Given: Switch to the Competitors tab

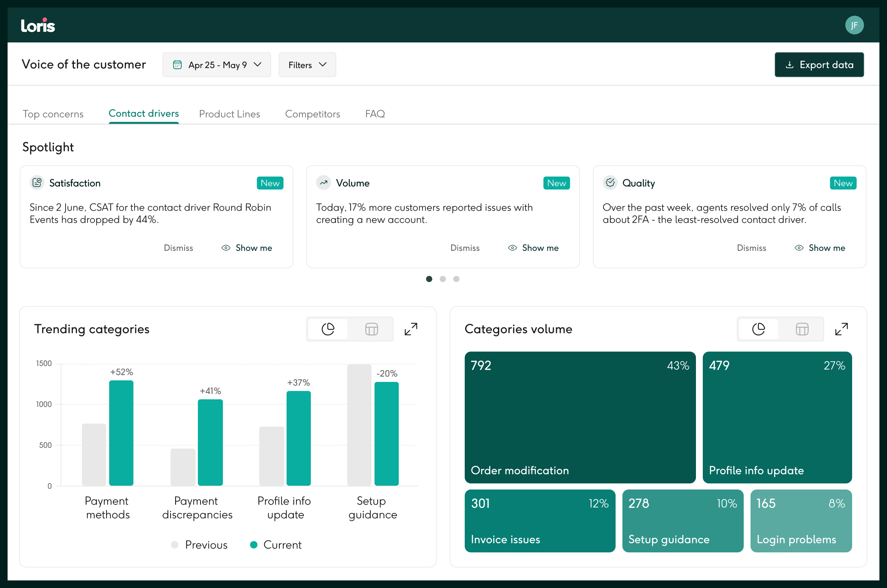Looking at the screenshot, I should (312, 114).
